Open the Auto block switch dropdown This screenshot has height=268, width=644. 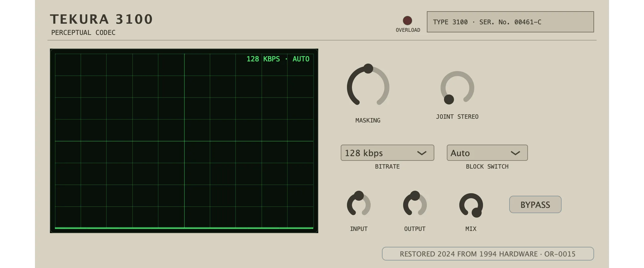[487, 153]
